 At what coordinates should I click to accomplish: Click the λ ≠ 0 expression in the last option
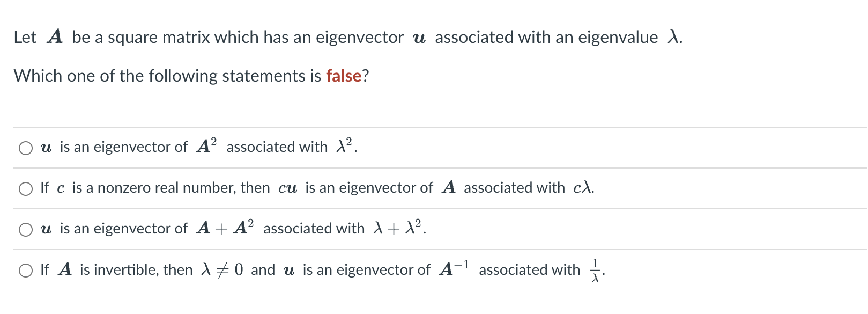[x=221, y=269]
